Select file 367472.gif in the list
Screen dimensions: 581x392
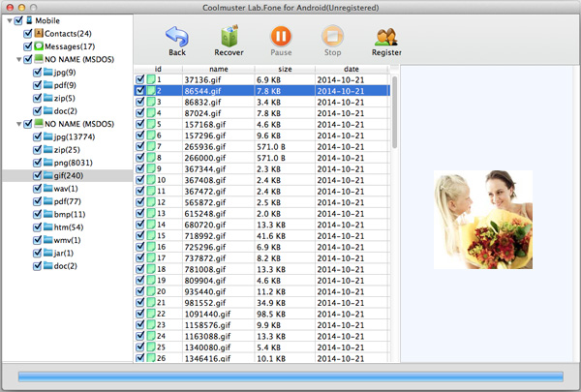[x=262, y=191]
